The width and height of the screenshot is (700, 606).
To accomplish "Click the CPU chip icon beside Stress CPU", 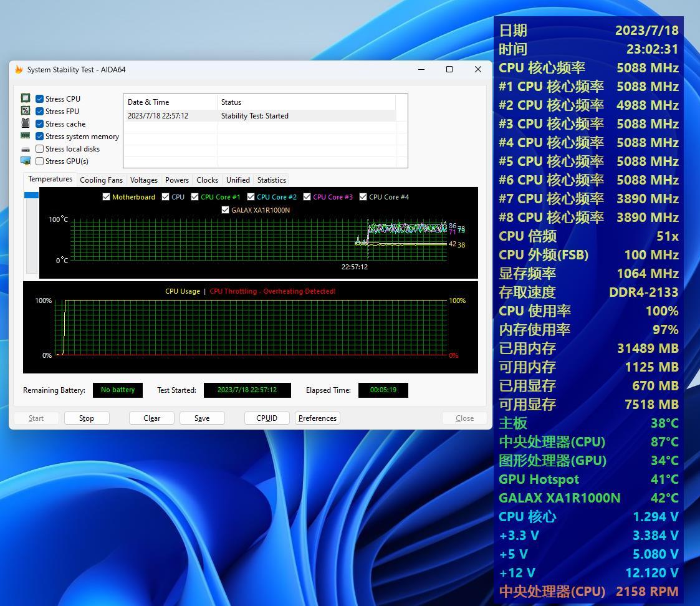I will coord(26,98).
